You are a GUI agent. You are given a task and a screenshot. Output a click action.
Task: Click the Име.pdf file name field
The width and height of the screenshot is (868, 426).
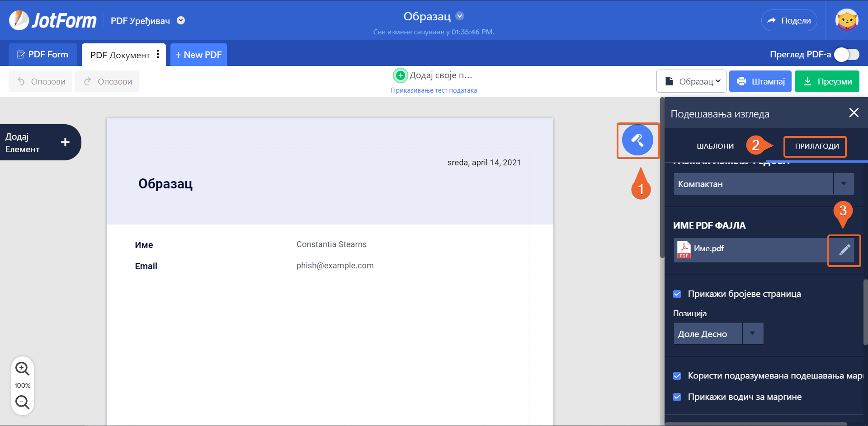coord(750,250)
